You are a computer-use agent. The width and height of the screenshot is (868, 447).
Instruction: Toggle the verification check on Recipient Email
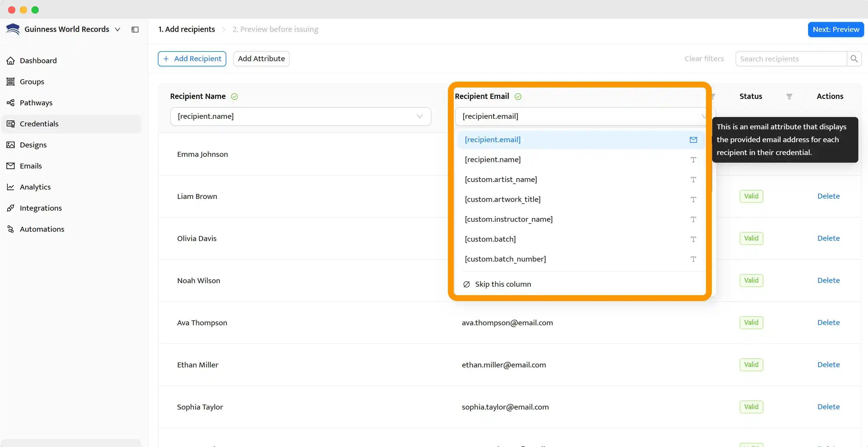point(517,97)
